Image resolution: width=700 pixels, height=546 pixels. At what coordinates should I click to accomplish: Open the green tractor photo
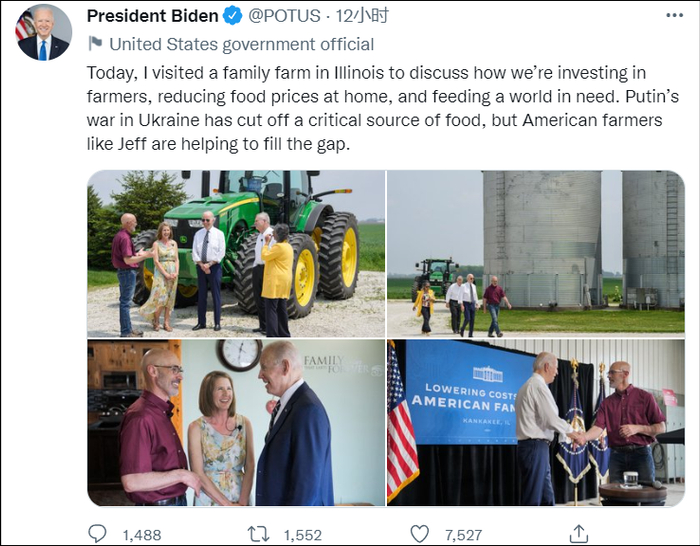pos(236,253)
